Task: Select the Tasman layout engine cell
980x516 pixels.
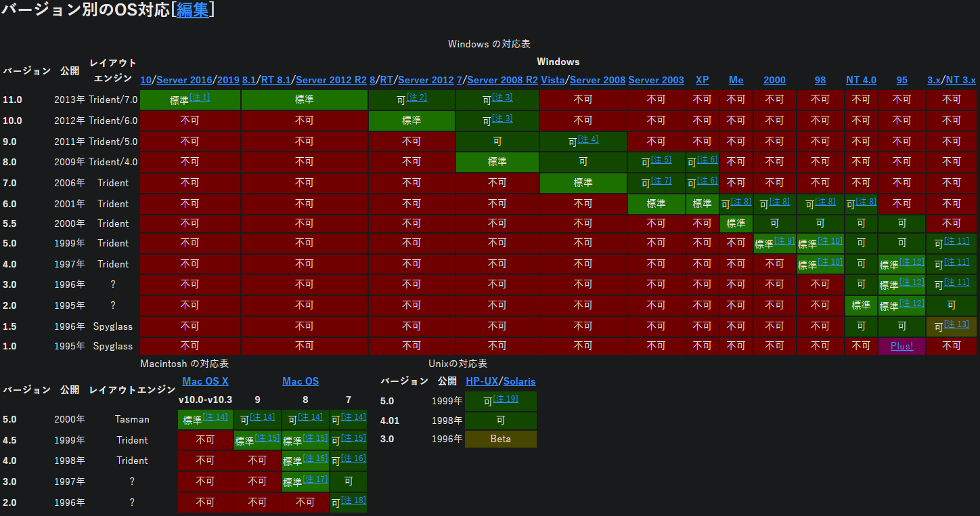Action: click(132, 419)
